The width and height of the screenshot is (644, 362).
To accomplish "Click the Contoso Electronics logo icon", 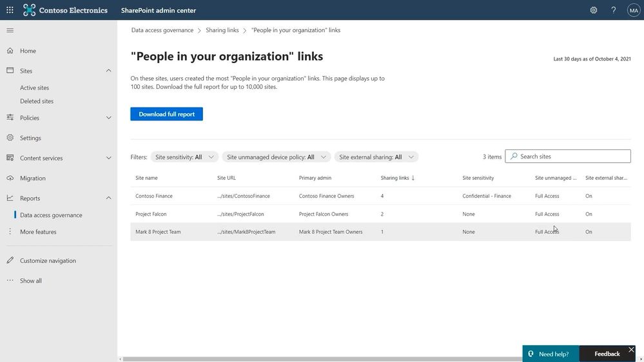I will pos(29,10).
